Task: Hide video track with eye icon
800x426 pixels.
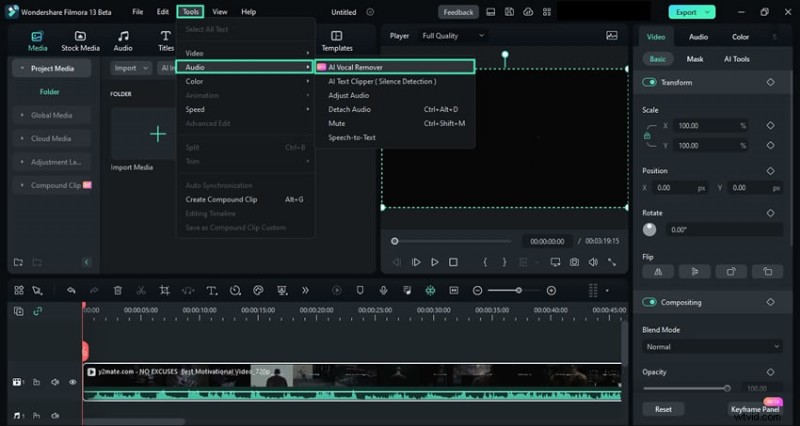Action: (x=72, y=382)
